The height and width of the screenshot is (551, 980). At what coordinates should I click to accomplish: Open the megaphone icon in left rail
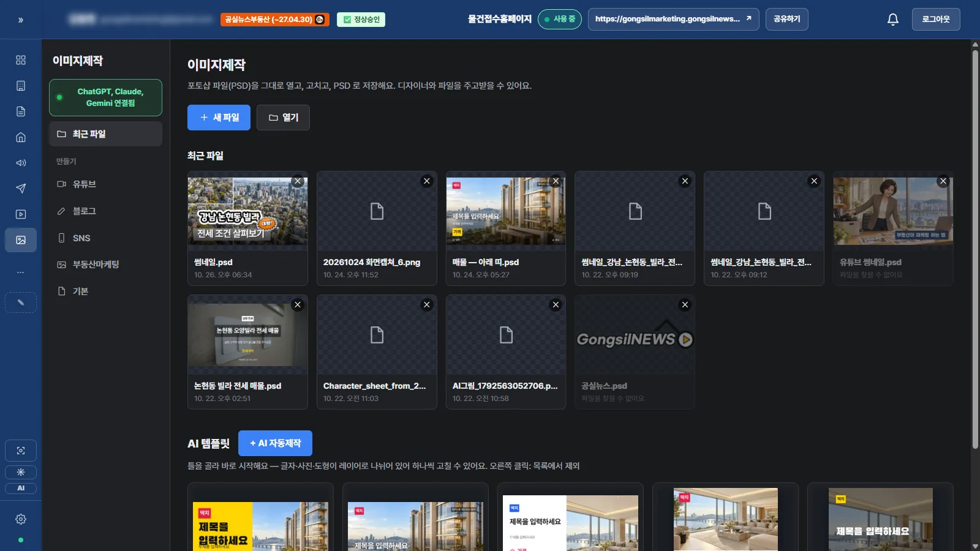[21, 163]
